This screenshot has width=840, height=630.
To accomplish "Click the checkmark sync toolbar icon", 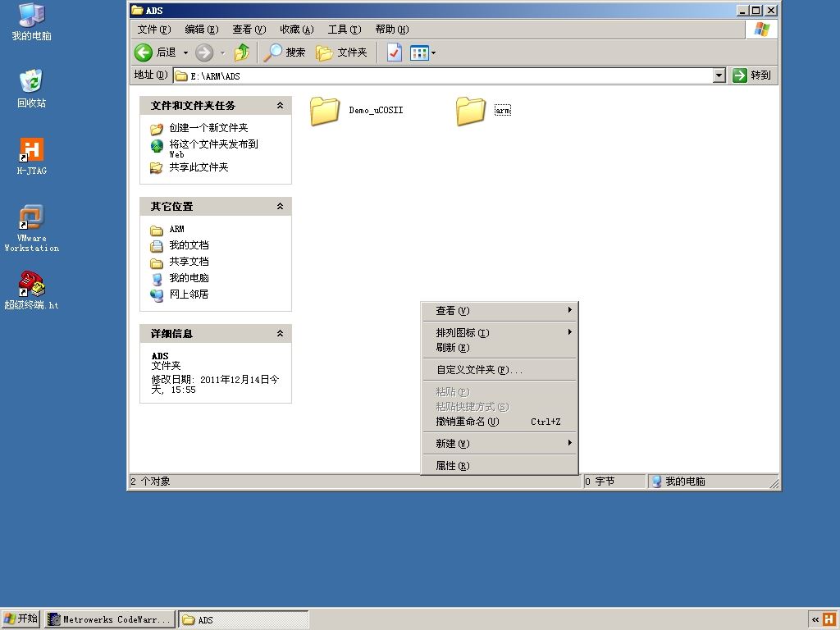I will [395, 52].
